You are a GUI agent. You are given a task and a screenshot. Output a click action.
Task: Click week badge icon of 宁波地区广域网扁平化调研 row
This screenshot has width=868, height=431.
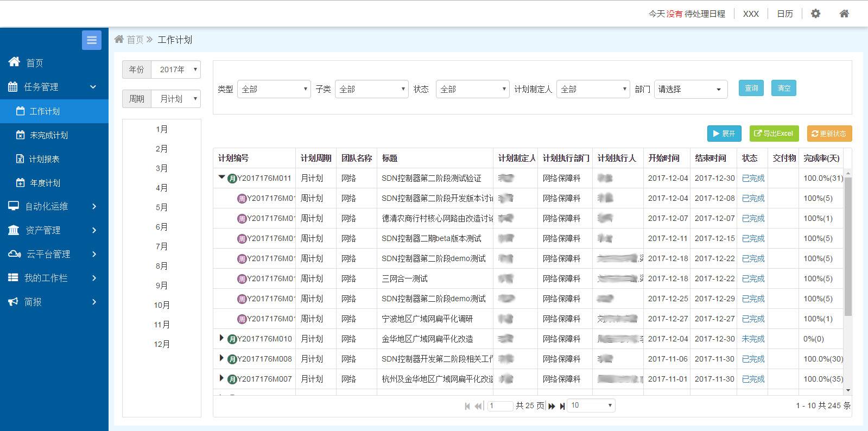pos(242,319)
